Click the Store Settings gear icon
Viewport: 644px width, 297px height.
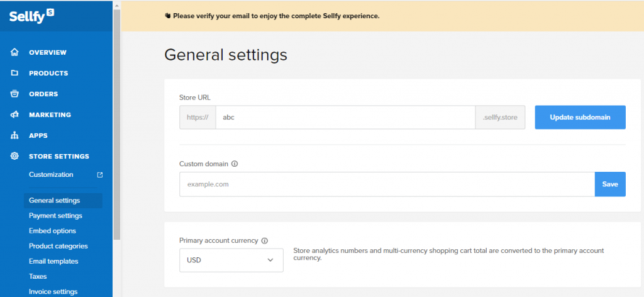14,156
